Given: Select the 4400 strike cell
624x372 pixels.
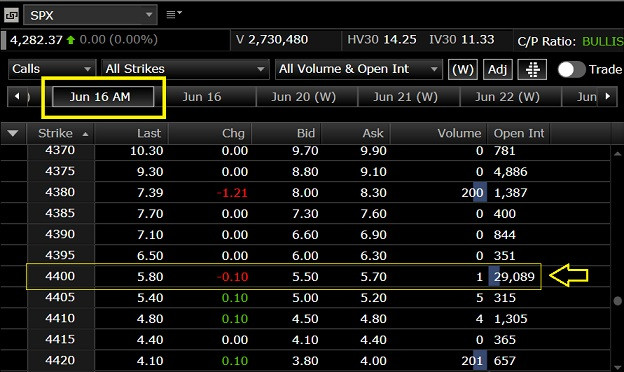Looking at the screenshot, I should pyautogui.click(x=60, y=276).
